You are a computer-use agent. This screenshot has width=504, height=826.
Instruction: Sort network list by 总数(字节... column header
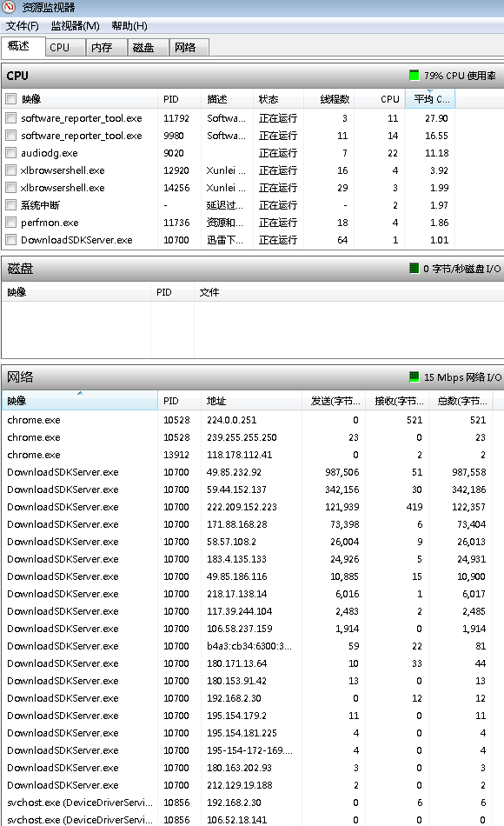tap(461, 400)
